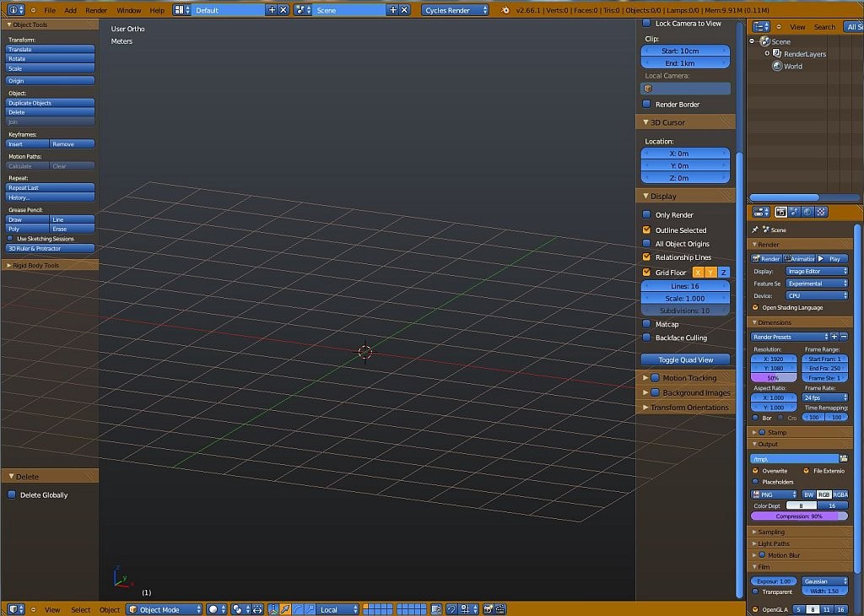Open the Object Mode dropdown

165,609
